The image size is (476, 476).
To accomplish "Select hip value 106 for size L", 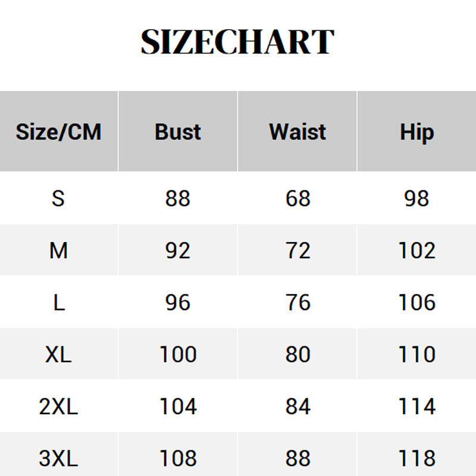I will [x=416, y=302].
